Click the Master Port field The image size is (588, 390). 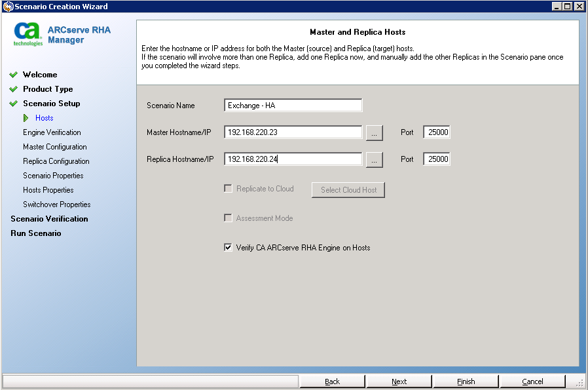(x=437, y=132)
